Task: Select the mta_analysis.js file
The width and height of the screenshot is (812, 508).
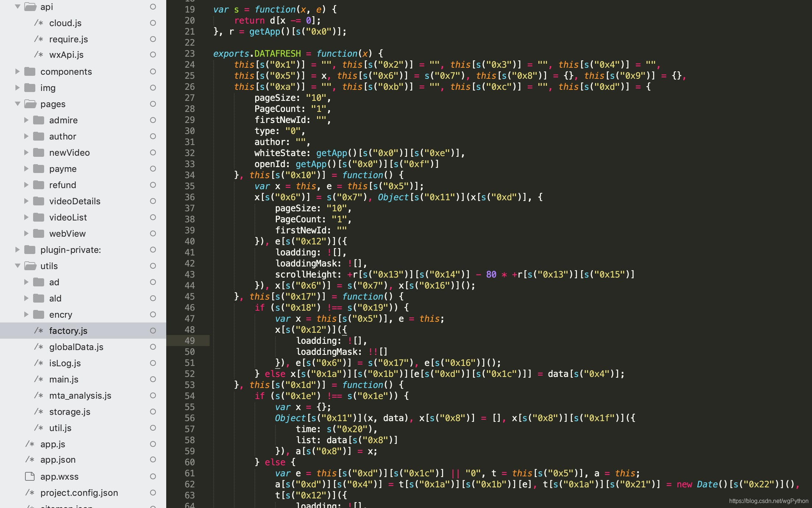Action: click(x=80, y=395)
